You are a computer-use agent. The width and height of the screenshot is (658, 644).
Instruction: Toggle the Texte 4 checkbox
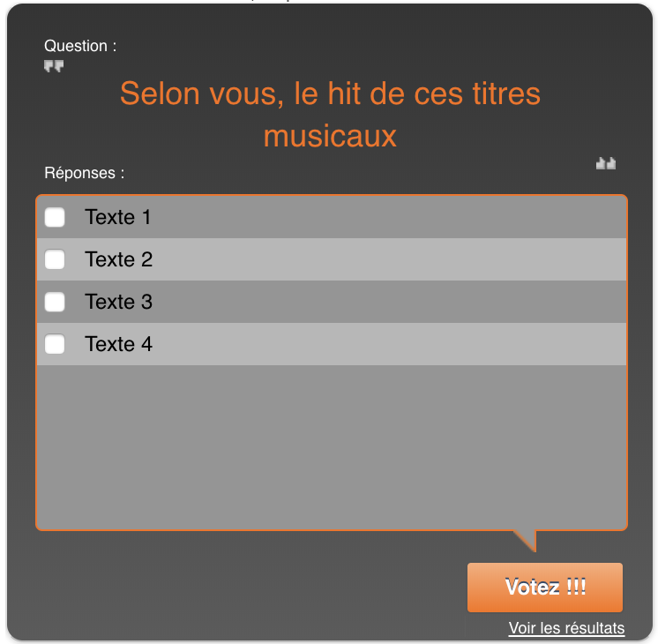(55, 344)
